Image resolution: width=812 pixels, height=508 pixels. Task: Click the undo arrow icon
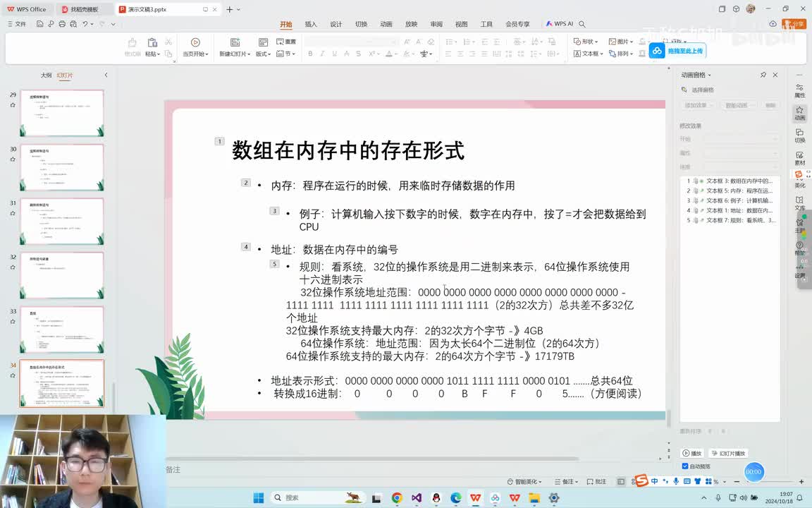(85, 24)
